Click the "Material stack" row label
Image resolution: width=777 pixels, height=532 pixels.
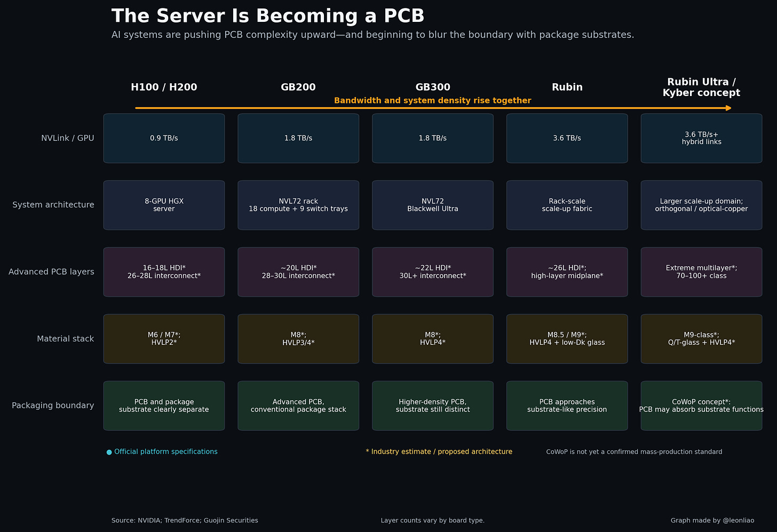[66, 339]
